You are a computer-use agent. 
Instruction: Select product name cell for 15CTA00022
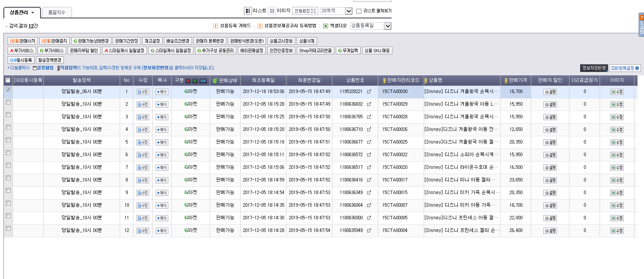(462, 155)
